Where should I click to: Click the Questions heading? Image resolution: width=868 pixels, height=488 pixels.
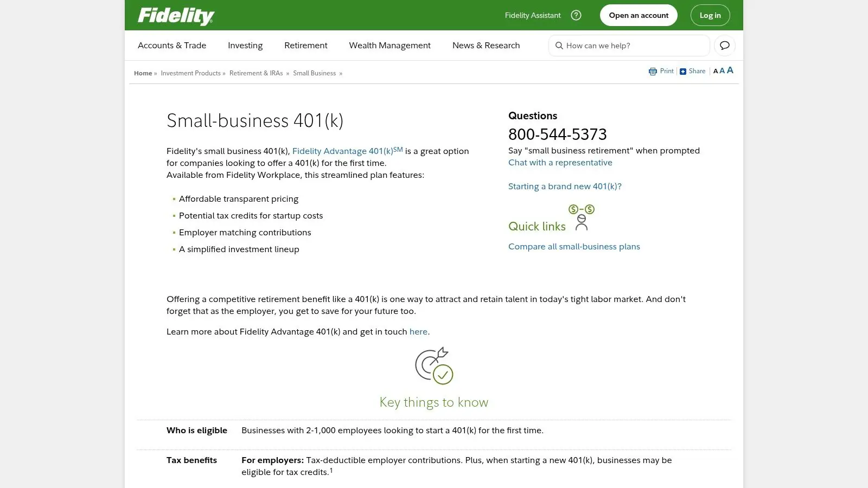point(533,115)
